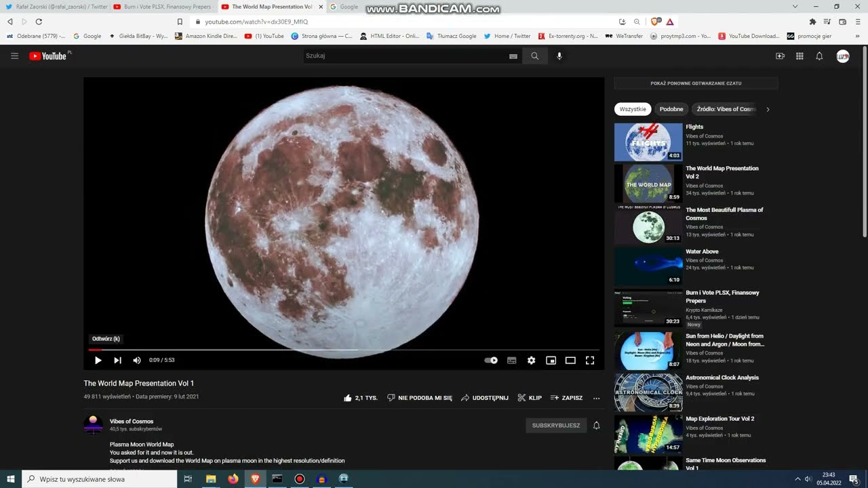This screenshot has width=868, height=488.
Task: Skip to the next video
Action: [117, 361]
